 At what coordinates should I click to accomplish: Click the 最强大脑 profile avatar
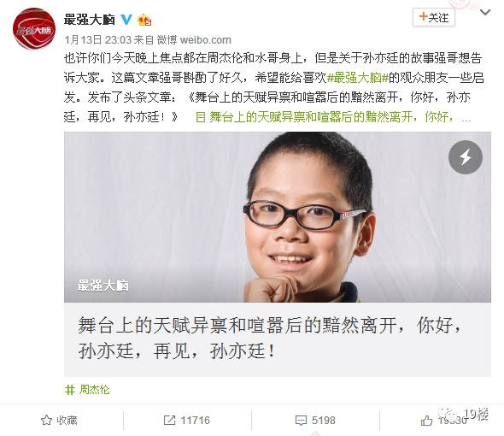point(34,29)
